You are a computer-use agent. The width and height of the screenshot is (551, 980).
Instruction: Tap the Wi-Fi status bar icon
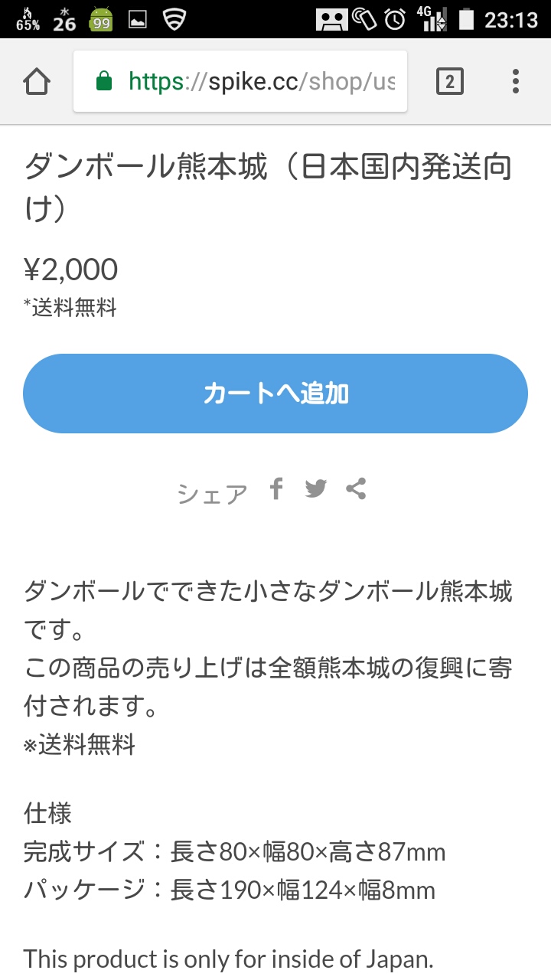(x=175, y=19)
